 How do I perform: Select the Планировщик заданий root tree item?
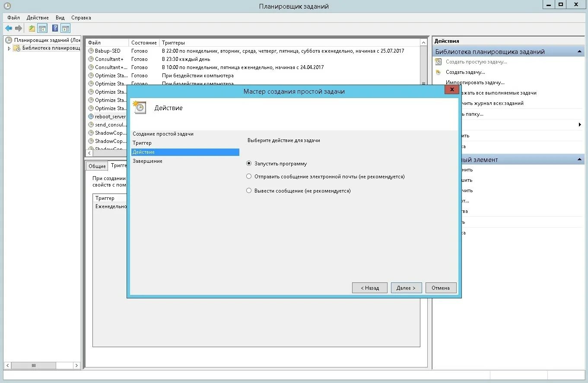pos(47,40)
